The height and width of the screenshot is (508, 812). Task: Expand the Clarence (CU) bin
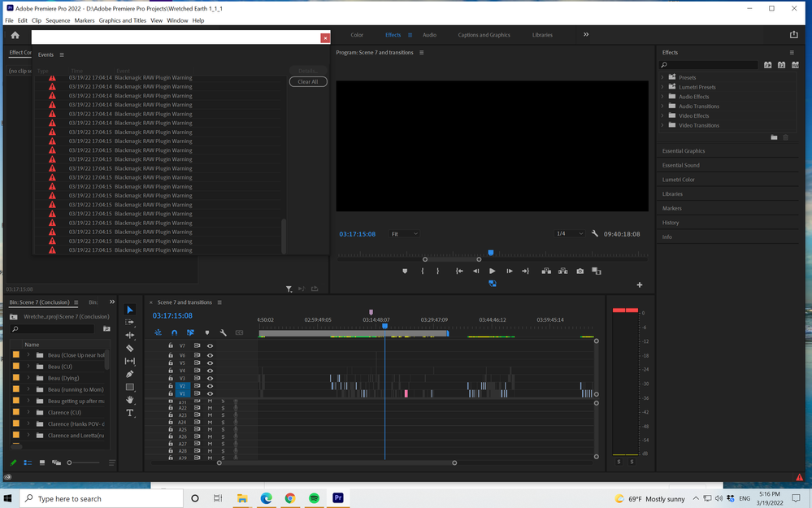[28, 412]
